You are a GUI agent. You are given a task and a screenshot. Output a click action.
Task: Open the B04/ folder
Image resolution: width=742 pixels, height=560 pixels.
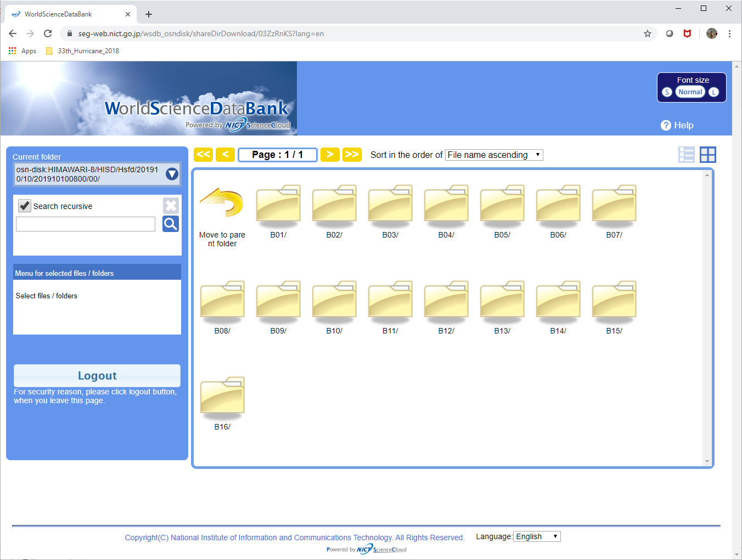[x=446, y=207]
